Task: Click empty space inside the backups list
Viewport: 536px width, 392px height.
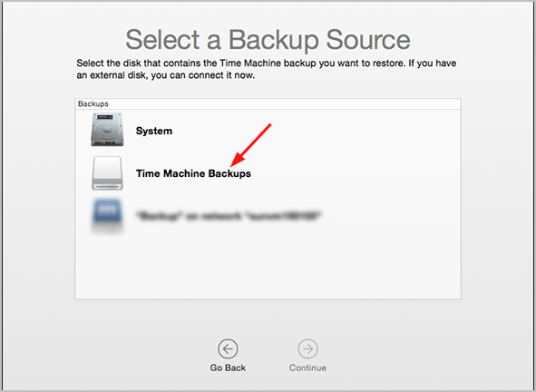Action: (268, 267)
